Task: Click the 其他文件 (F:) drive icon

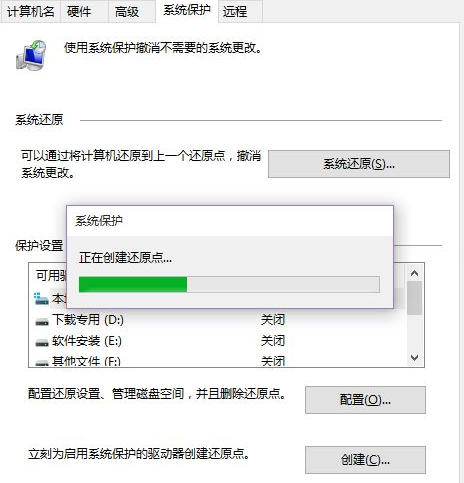Action: click(x=42, y=363)
